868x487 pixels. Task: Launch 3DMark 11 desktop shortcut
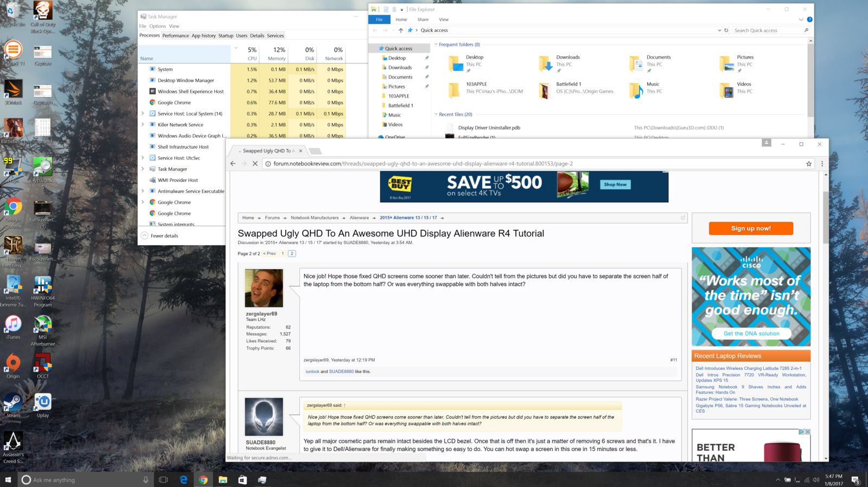click(13, 53)
